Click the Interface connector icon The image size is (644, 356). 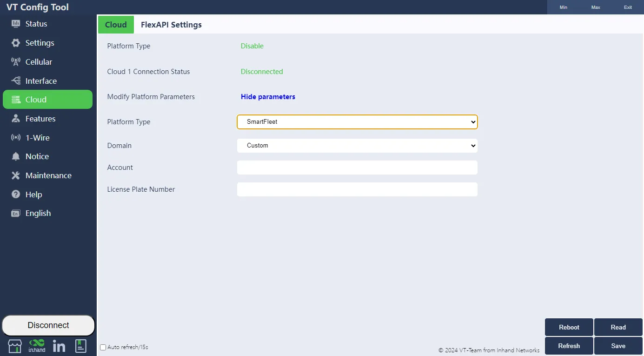point(16,81)
